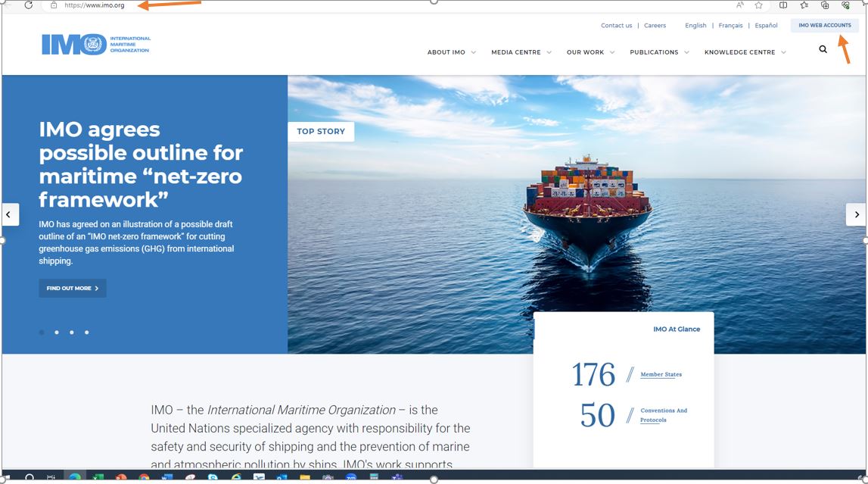
Task: Toggle Edge split screen view
Action: 782,5
